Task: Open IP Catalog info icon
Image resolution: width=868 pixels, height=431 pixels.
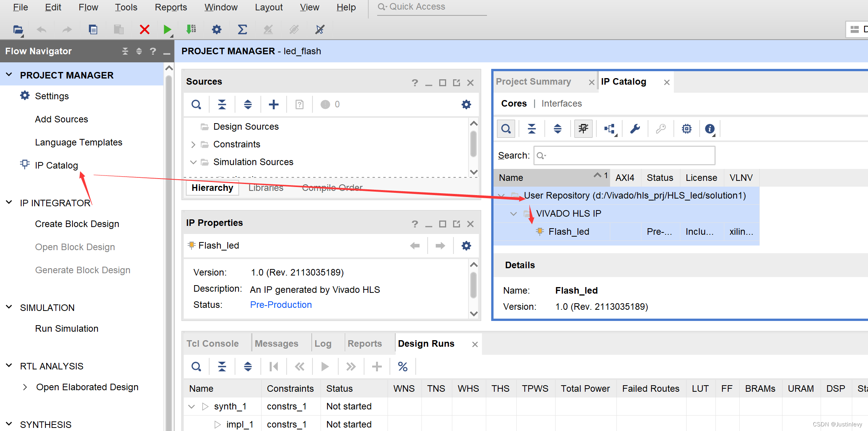Action: 710,129
